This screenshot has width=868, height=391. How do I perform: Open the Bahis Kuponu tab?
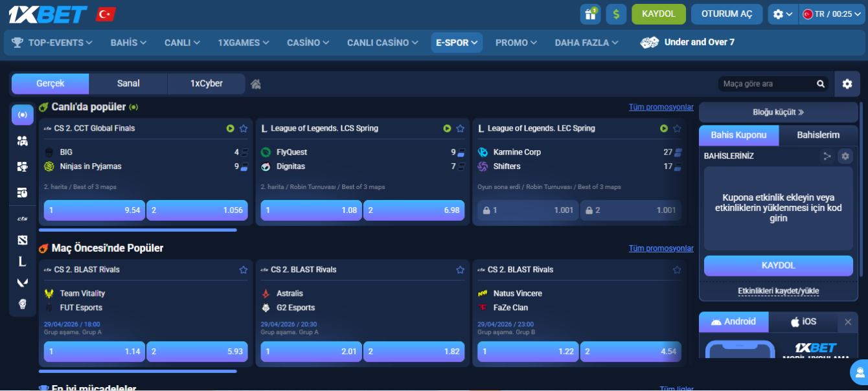[739, 135]
